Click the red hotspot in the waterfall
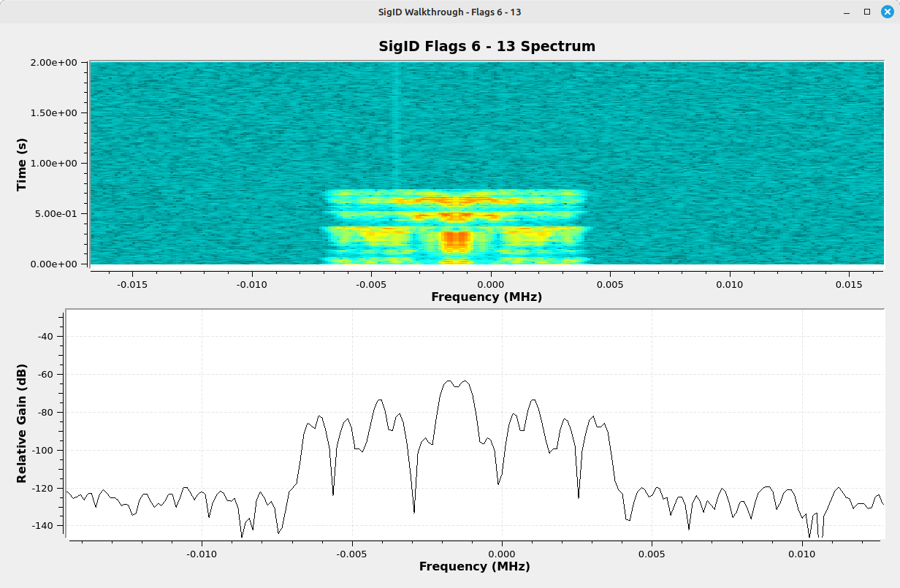This screenshot has width=900, height=588. (457, 240)
